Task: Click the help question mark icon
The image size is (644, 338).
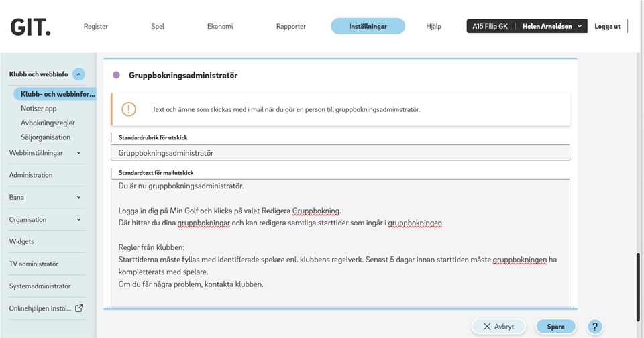Action: point(594,327)
